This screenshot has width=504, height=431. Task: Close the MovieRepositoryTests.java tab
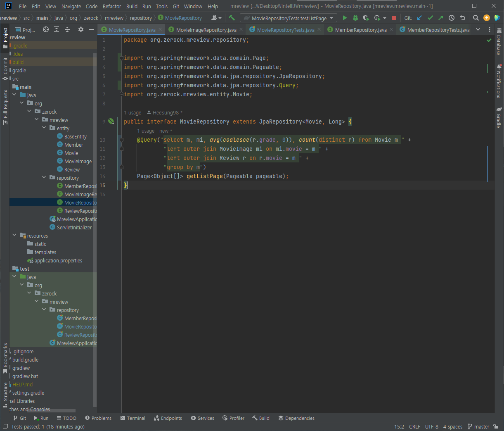click(x=319, y=30)
